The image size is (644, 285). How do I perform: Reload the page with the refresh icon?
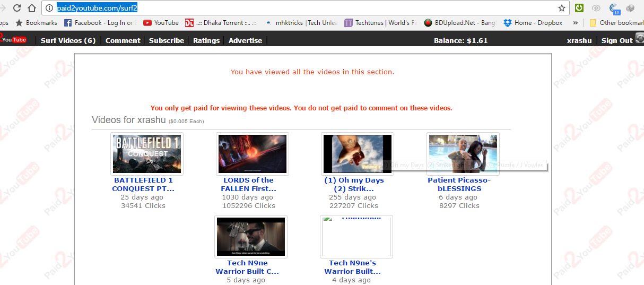point(17,8)
